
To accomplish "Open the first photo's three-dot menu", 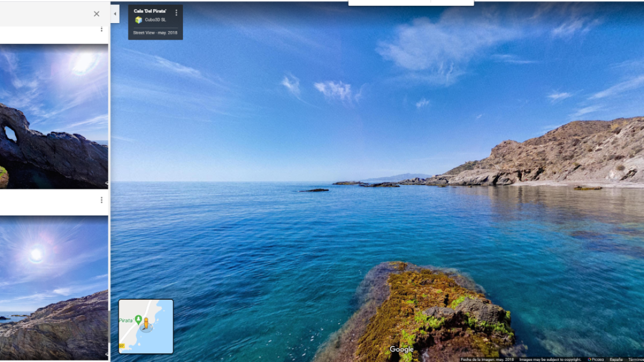I will click(x=101, y=29).
